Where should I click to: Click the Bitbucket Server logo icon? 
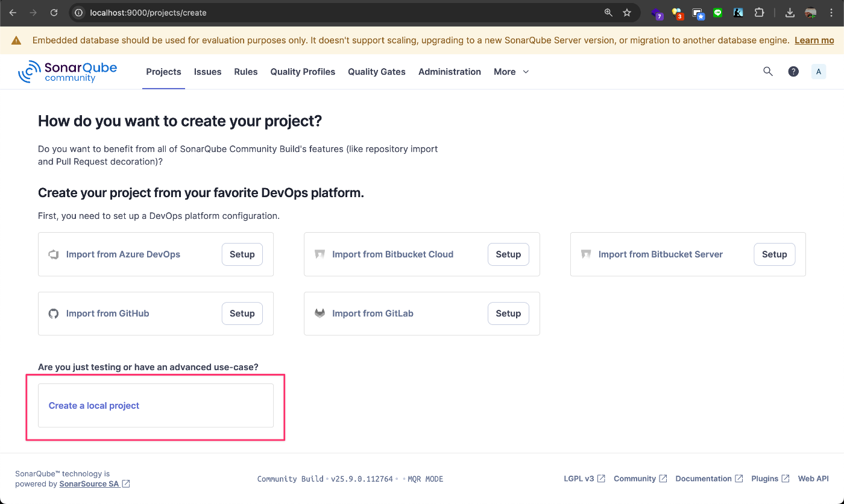pyautogui.click(x=586, y=254)
